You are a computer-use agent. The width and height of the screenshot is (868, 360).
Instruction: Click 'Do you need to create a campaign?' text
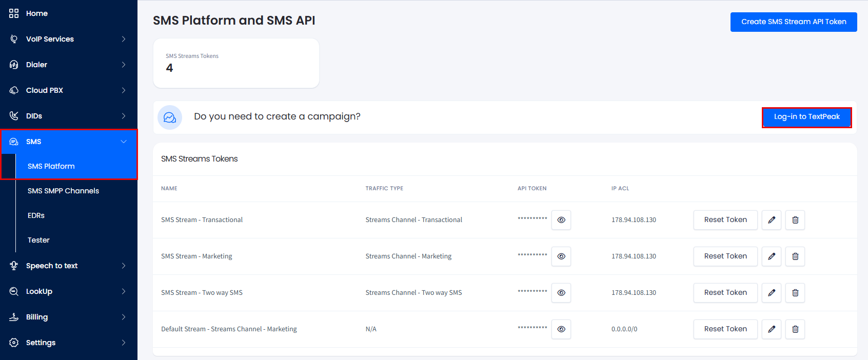click(x=277, y=117)
